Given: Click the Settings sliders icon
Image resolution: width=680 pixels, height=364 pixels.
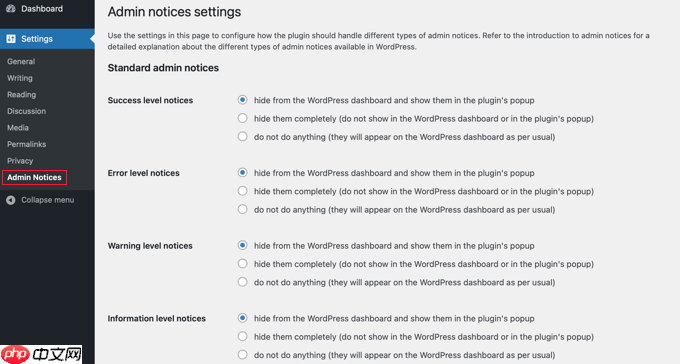Looking at the screenshot, I should (11, 39).
